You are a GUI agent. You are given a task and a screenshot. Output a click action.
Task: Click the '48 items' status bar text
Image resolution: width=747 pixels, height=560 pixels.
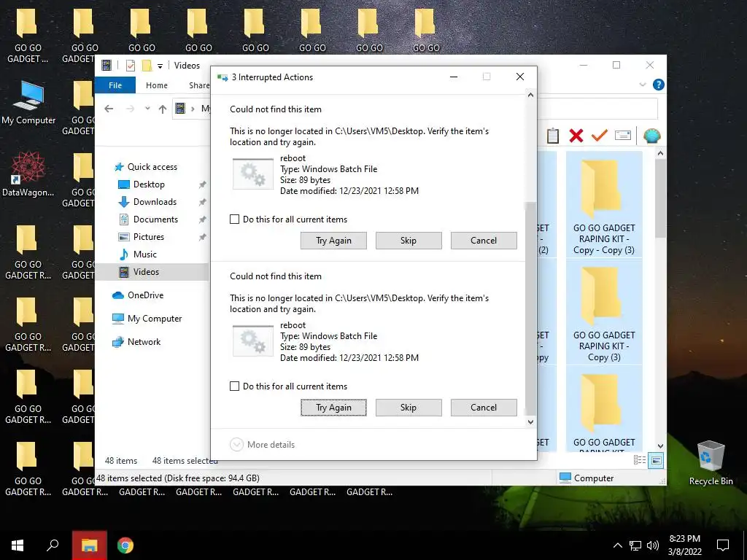click(121, 461)
